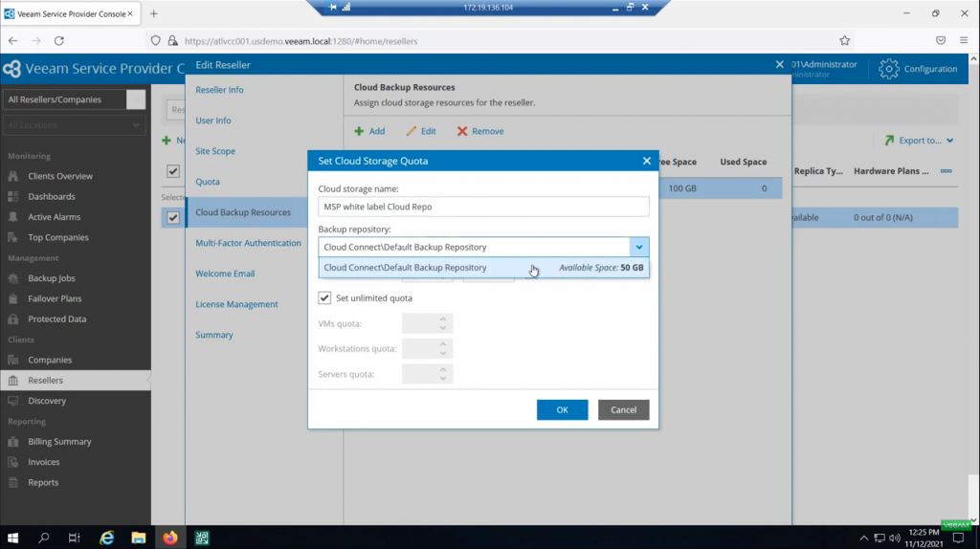Click the pencil Edit icon
The height and width of the screenshot is (549, 980).
pos(411,131)
